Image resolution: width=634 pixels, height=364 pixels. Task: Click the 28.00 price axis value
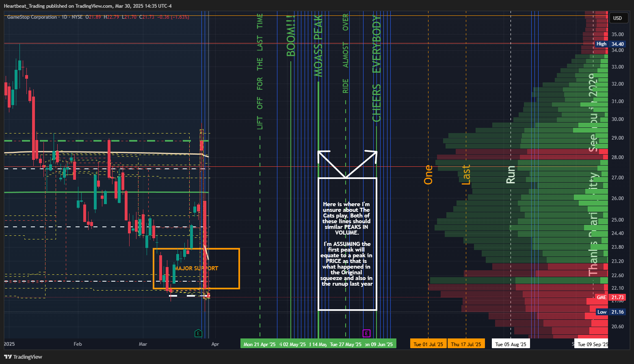tap(618, 157)
